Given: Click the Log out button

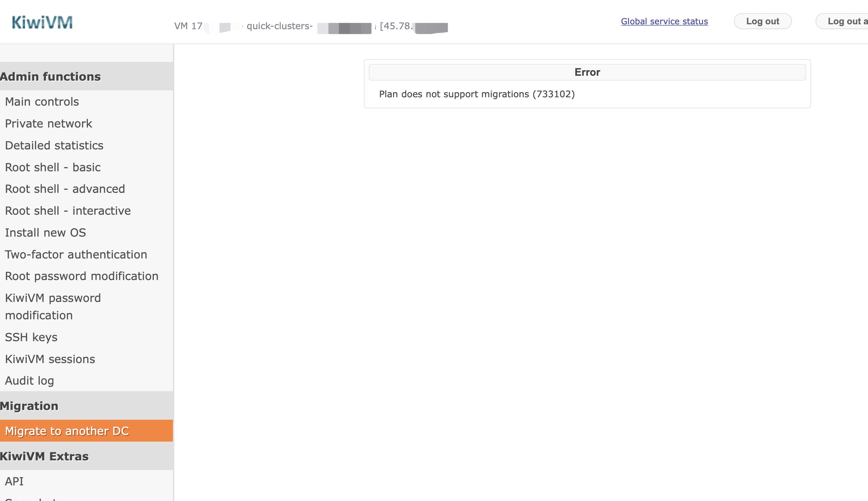Looking at the screenshot, I should 763,21.
